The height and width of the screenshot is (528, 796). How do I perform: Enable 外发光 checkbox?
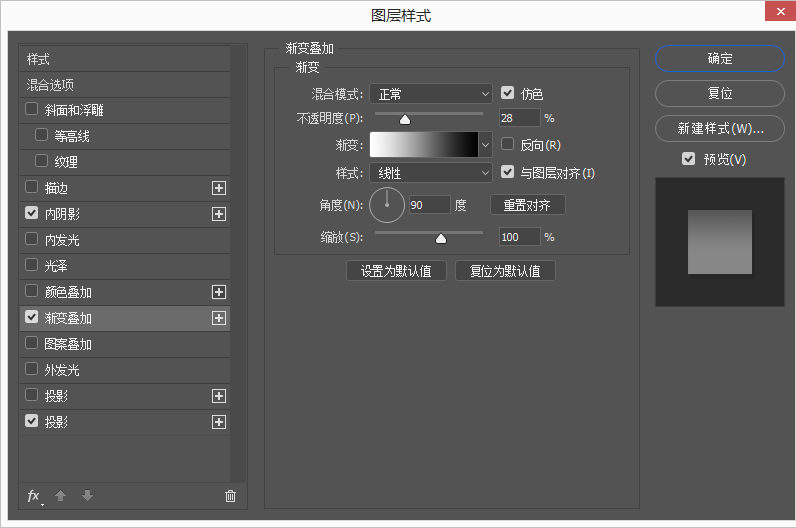point(31,369)
